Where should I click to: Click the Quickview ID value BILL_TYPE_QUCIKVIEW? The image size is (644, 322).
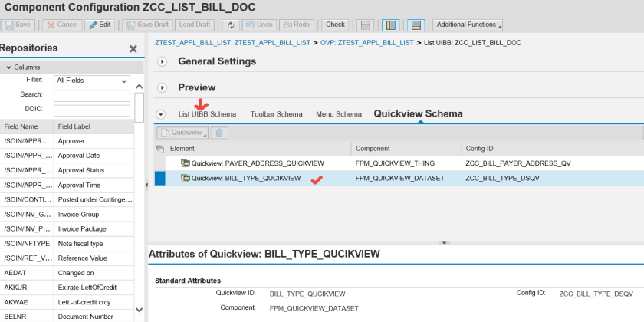coord(307,294)
